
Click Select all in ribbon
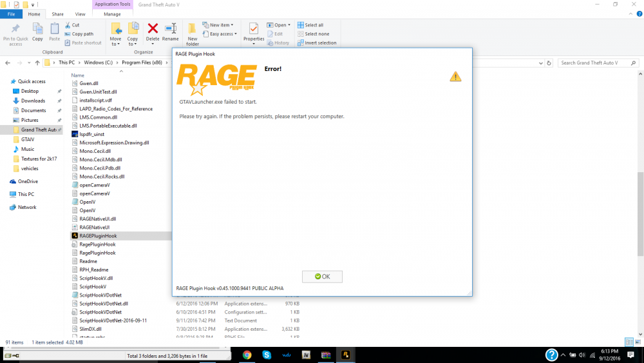[x=310, y=25]
